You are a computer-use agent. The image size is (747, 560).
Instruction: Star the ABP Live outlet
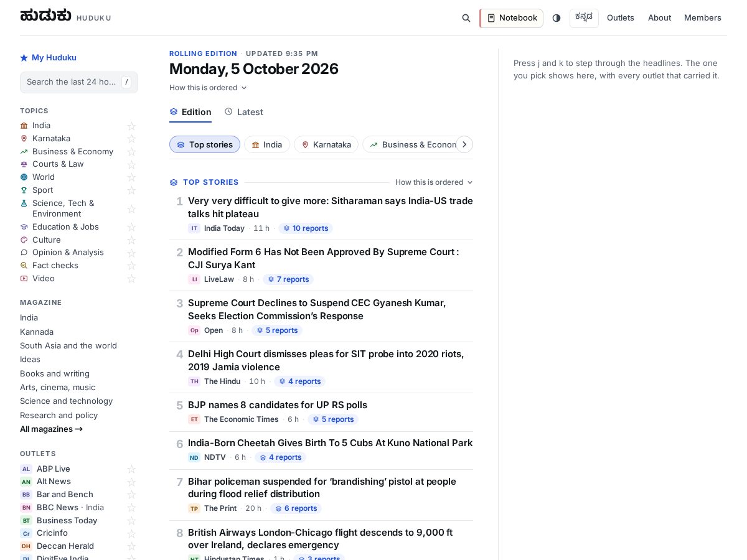[x=131, y=469]
